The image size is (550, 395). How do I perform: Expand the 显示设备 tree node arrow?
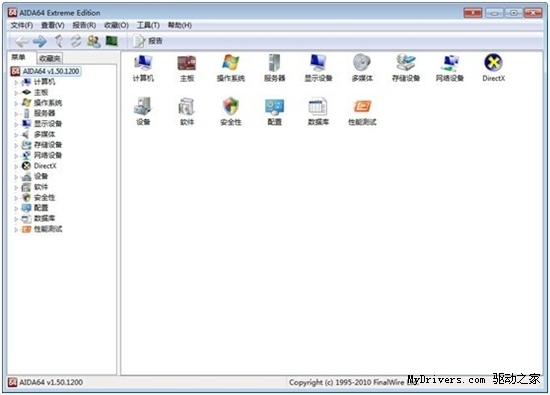point(16,124)
